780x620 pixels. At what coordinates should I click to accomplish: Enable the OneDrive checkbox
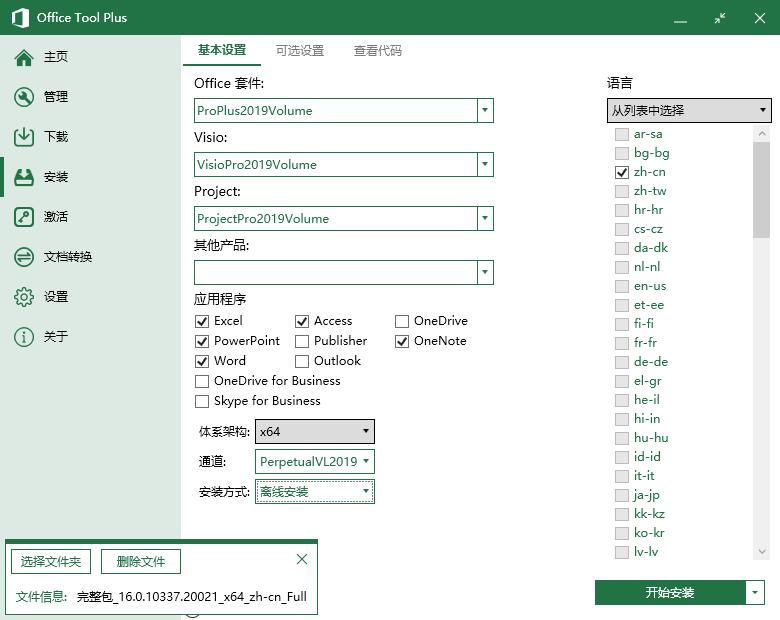click(401, 321)
